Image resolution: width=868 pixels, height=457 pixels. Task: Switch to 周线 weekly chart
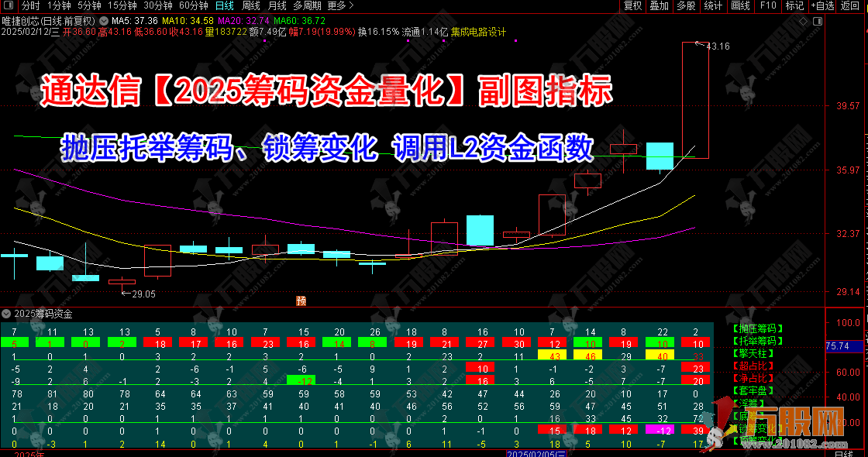tap(251, 5)
